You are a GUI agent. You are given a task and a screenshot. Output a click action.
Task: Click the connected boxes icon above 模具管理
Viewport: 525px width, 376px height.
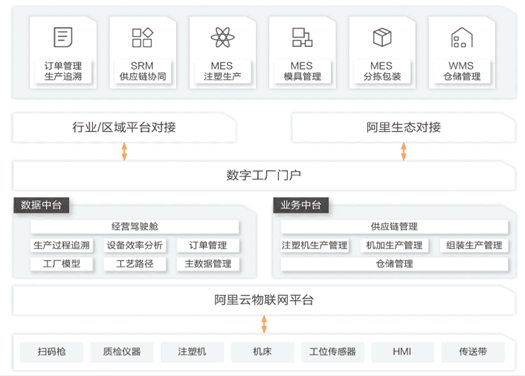[x=302, y=37]
